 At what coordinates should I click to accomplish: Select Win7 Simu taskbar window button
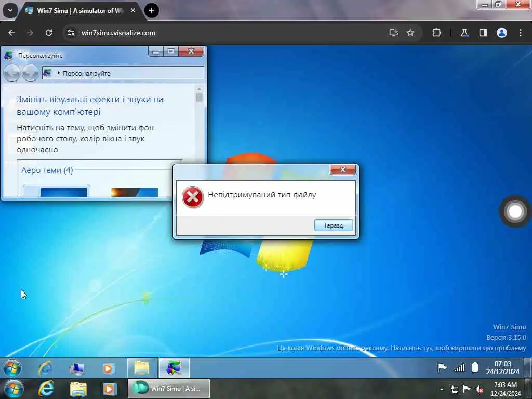tap(169, 389)
